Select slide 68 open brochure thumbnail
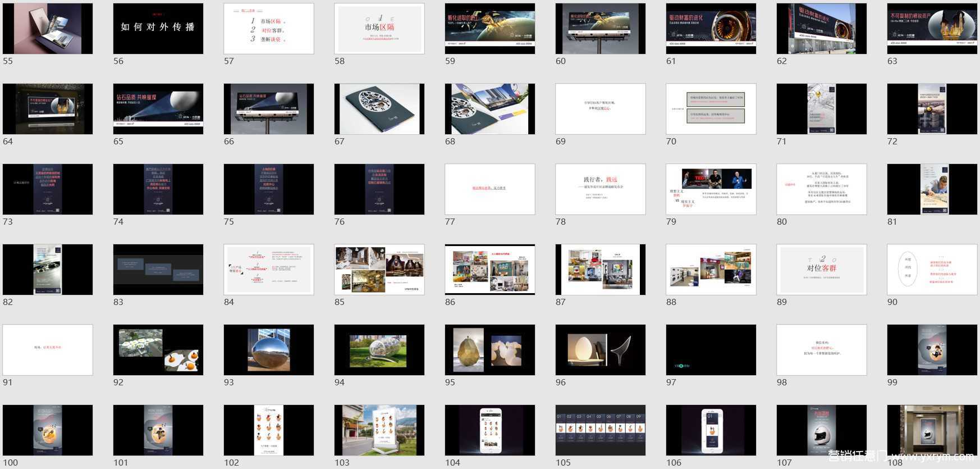This screenshot has width=980, height=469. tap(490, 109)
